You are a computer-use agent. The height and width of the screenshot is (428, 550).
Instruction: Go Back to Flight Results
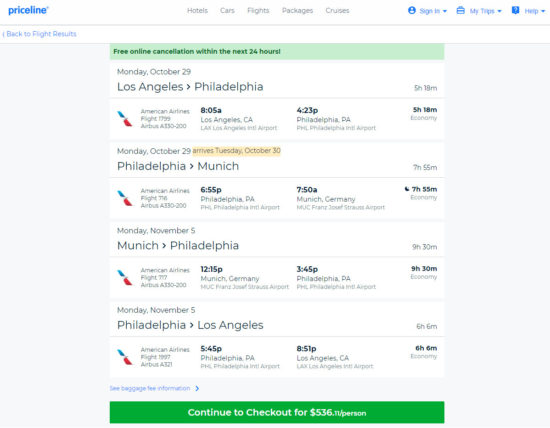[39, 34]
